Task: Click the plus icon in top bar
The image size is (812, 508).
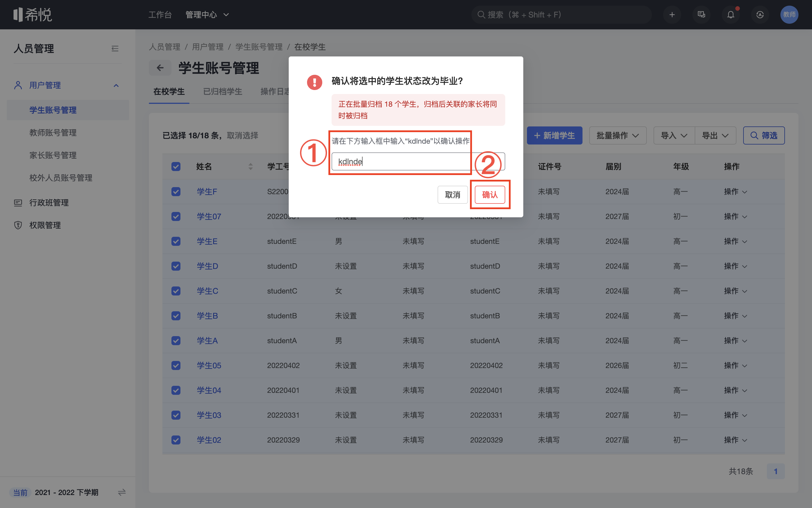Action: 672,15
